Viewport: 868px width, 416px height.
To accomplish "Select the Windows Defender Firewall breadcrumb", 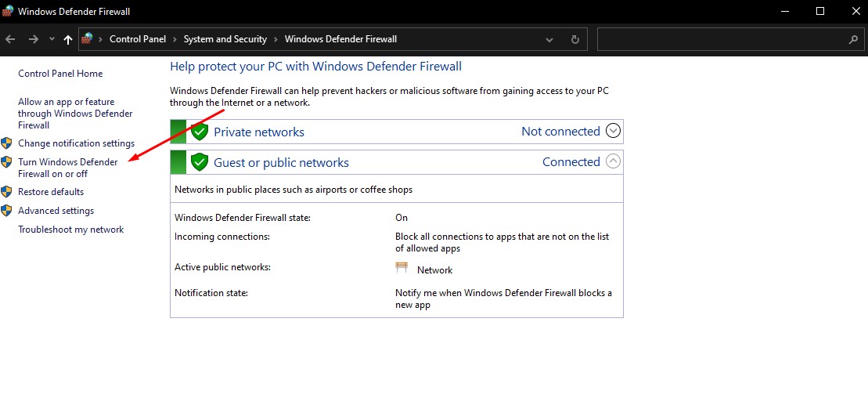I will pos(340,39).
